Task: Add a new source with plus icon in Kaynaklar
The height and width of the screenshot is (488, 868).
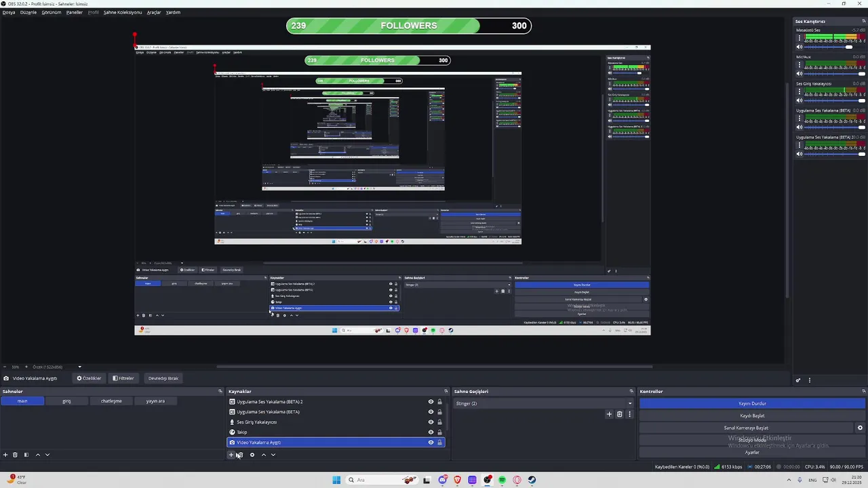Action: point(231,455)
